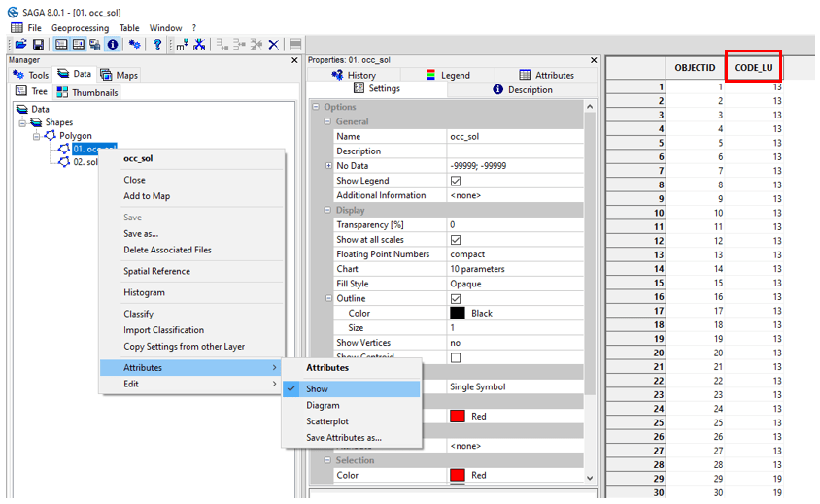Collapse the Polygon tree node

tap(37, 136)
